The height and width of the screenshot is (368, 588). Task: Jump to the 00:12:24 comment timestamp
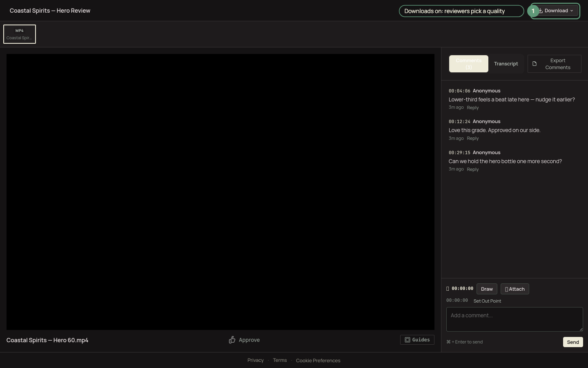(x=459, y=121)
